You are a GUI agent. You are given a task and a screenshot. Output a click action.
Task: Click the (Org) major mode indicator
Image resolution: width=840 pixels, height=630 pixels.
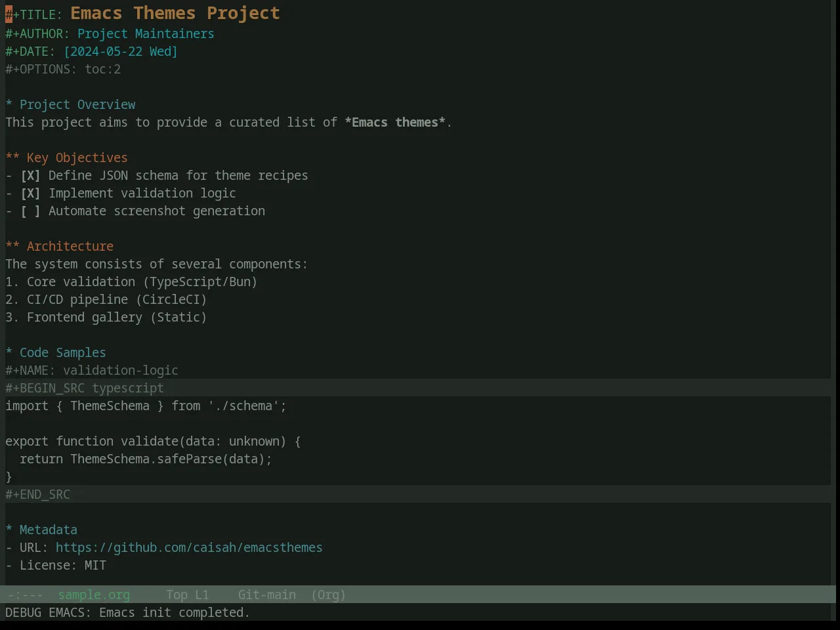(x=328, y=595)
